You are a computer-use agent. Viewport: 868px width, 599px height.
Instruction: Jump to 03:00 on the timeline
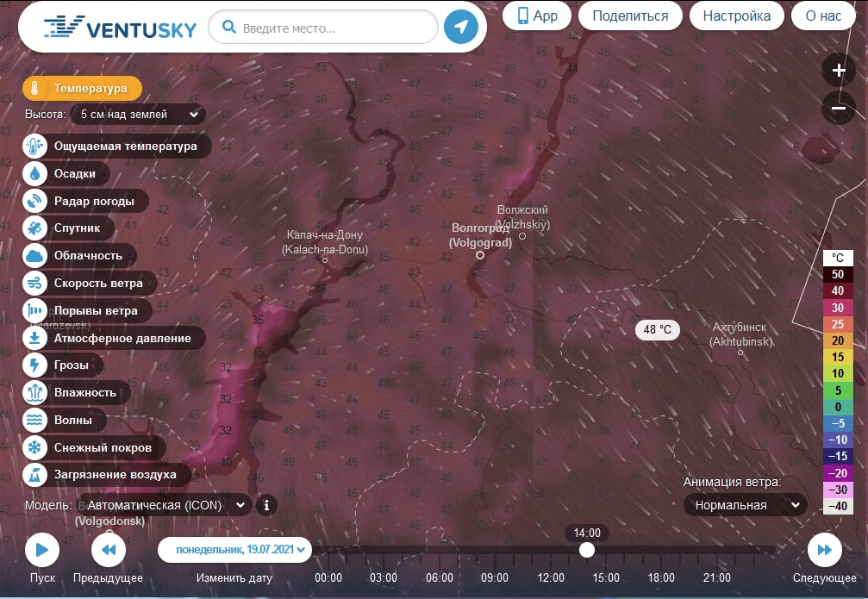(384, 577)
